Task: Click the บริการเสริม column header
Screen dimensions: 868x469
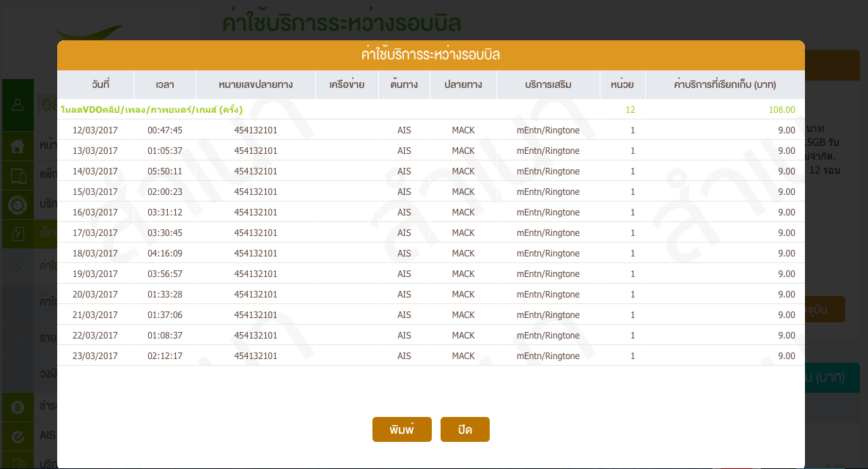Action: pos(548,84)
